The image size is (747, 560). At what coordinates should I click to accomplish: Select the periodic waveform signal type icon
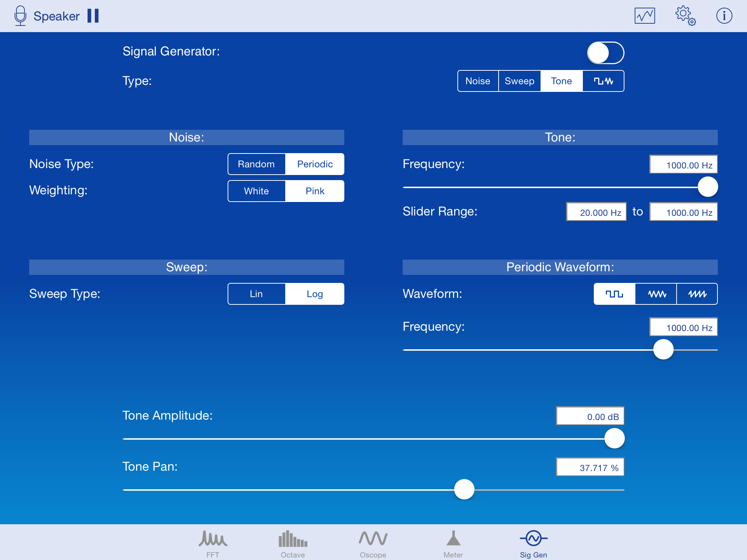coord(603,81)
